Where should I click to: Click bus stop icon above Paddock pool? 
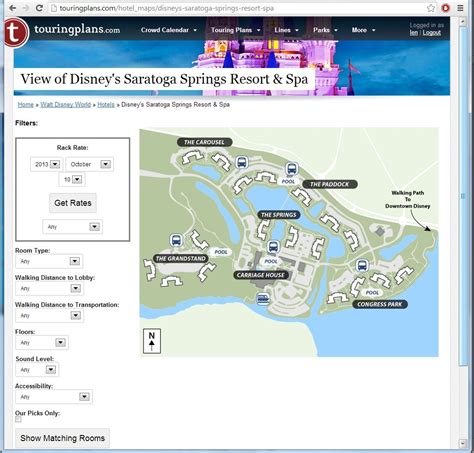pos(292,169)
